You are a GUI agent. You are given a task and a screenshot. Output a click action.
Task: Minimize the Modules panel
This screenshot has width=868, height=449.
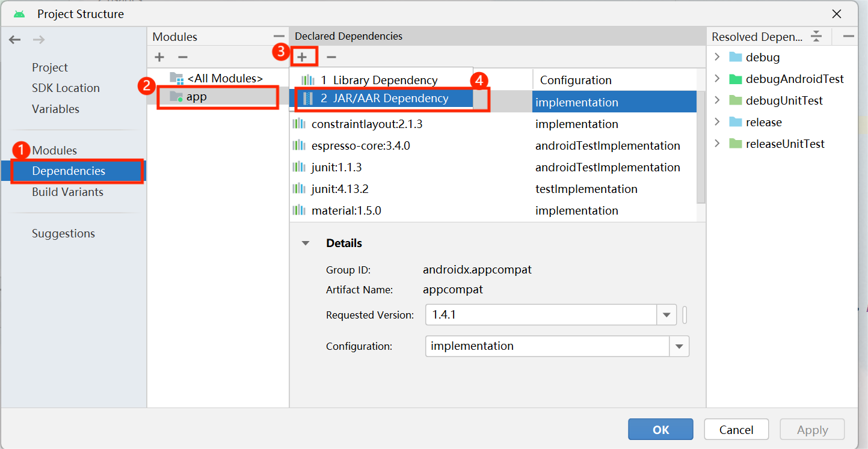pyautogui.click(x=279, y=37)
